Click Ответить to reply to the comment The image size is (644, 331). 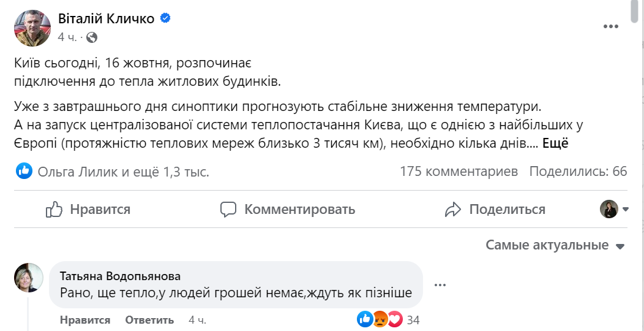149,320
